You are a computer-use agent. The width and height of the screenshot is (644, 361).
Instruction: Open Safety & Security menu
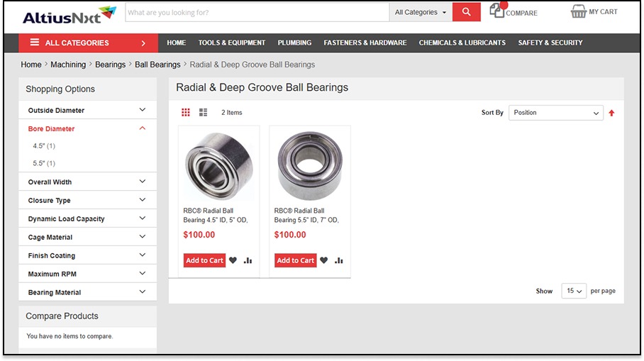pos(550,43)
